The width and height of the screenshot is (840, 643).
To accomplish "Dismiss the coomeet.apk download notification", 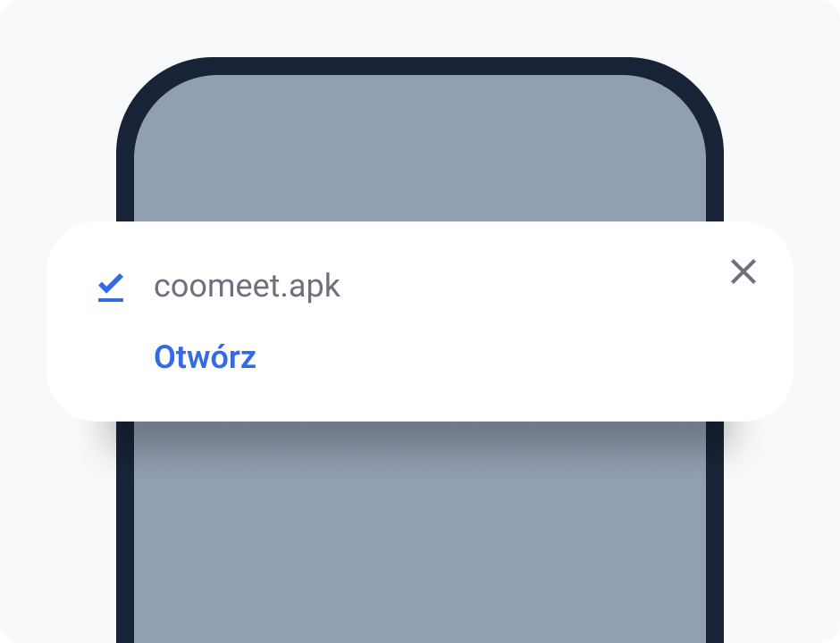I will coord(743,271).
